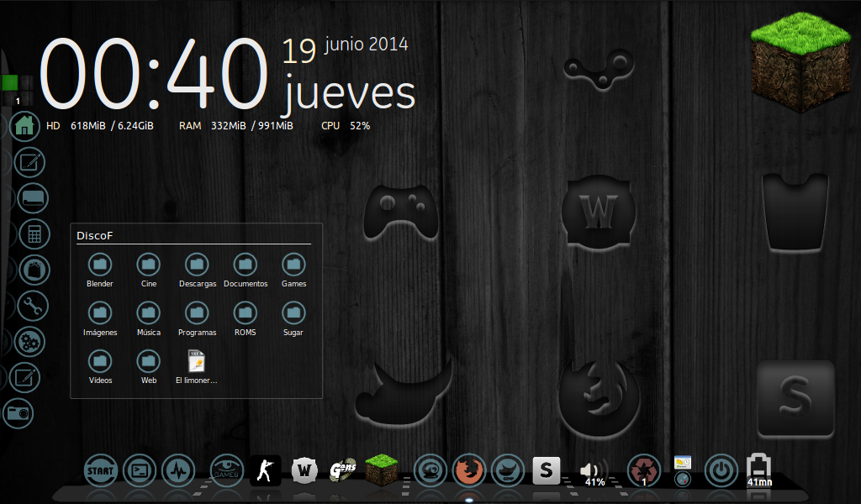Open the Web folder in DiscoF

pyautogui.click(x=148, y=367)
